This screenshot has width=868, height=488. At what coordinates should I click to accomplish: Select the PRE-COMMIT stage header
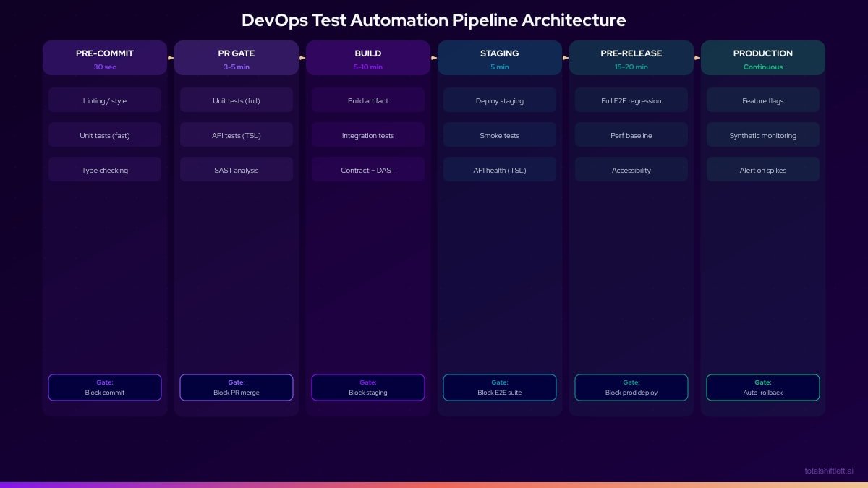pos(105,57)
